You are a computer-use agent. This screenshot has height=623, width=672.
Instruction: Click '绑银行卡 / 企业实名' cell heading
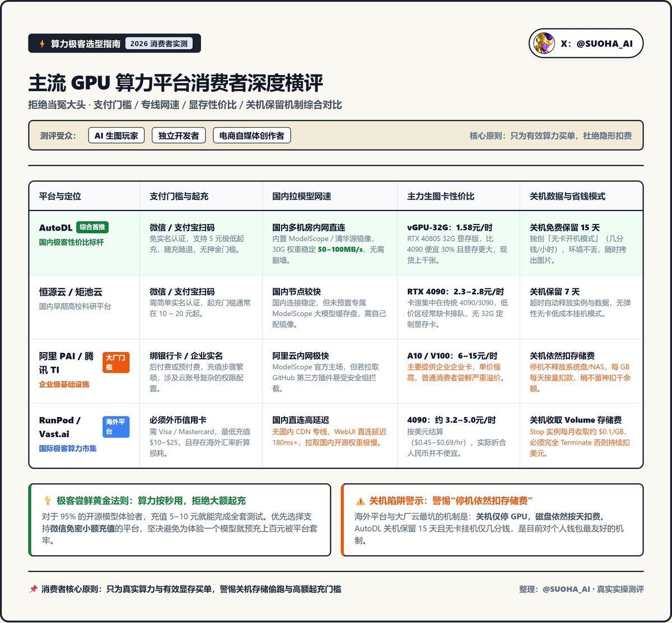click(x=186, y=355)
